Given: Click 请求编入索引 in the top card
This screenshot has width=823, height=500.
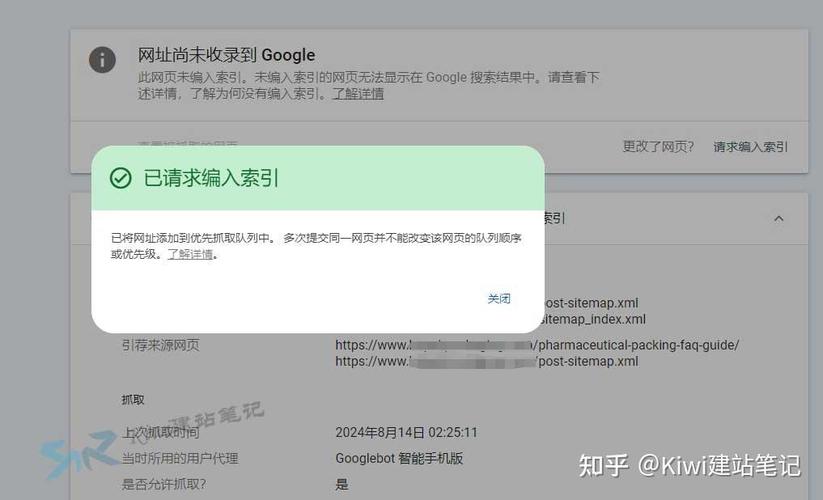Looking at the screenshot, I should [x=751, y=147].
